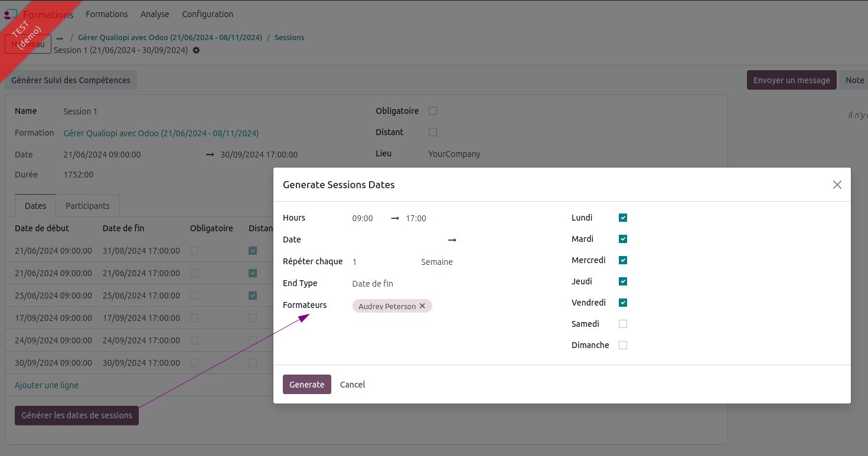Uncheck the Lundi checkbox
868x456 pixels.
pos(622,218)
